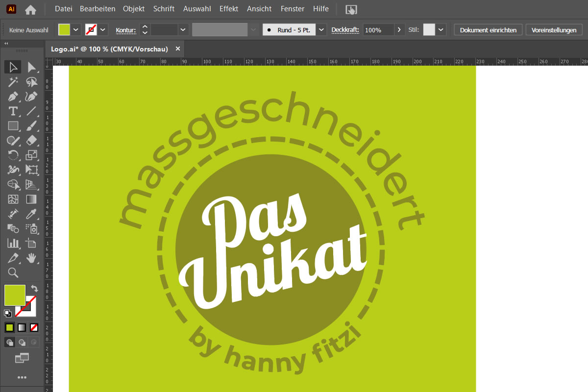Adjust the stroke weight stepper arrows
The width and height of the screenshot is (588, 392).
145,30
